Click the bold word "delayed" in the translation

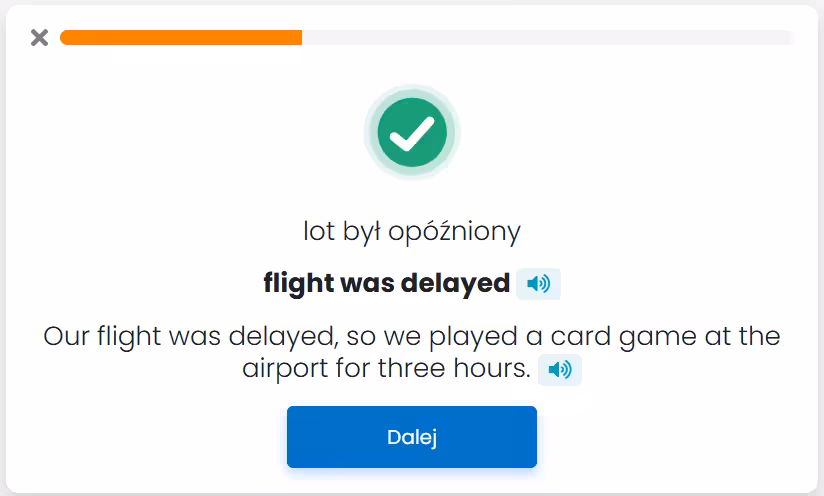[x=455, y=284]
